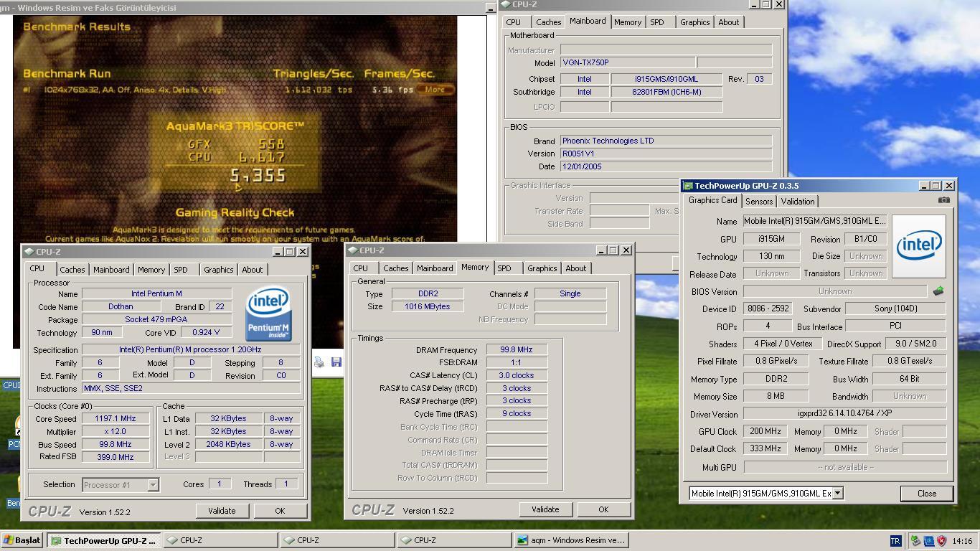Select the chipset text i915GMS/i910GML

coord(666,79)
